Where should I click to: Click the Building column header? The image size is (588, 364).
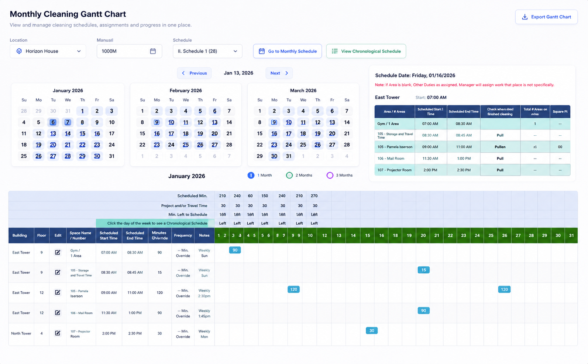coord(21,235)
